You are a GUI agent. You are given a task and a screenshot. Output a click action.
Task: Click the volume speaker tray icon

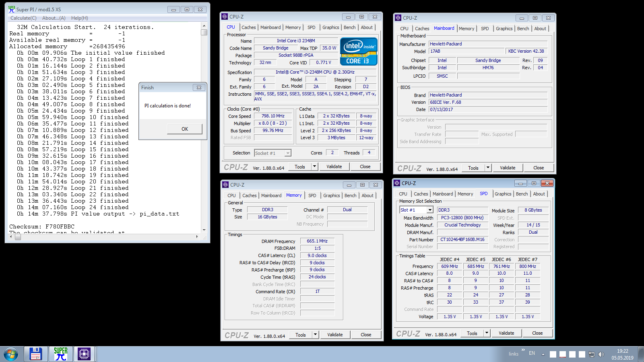click(601, 354)
